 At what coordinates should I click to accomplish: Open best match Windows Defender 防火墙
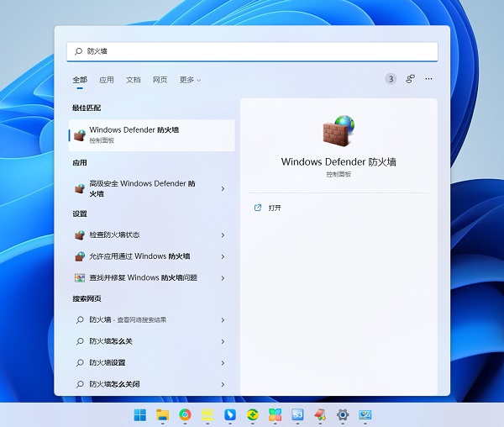(x=152, y=135)
